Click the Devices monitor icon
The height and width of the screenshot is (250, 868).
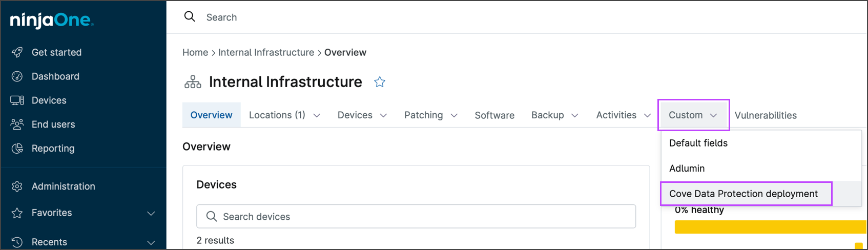(x=17, y=100)
